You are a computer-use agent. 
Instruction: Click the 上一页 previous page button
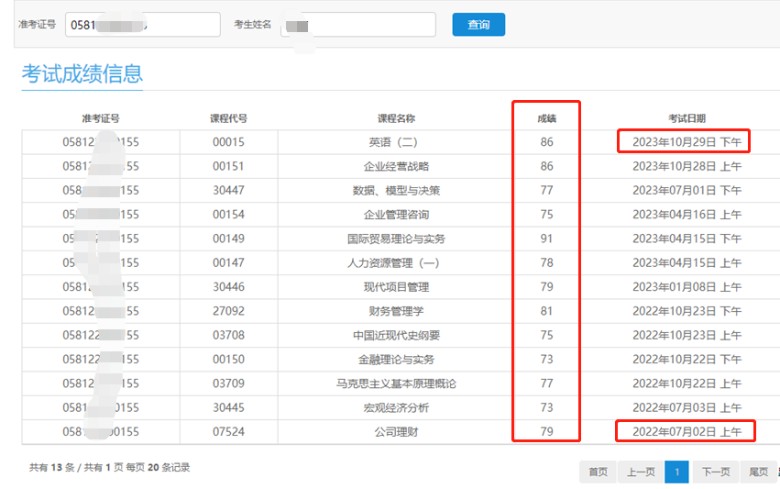[641, 471]
